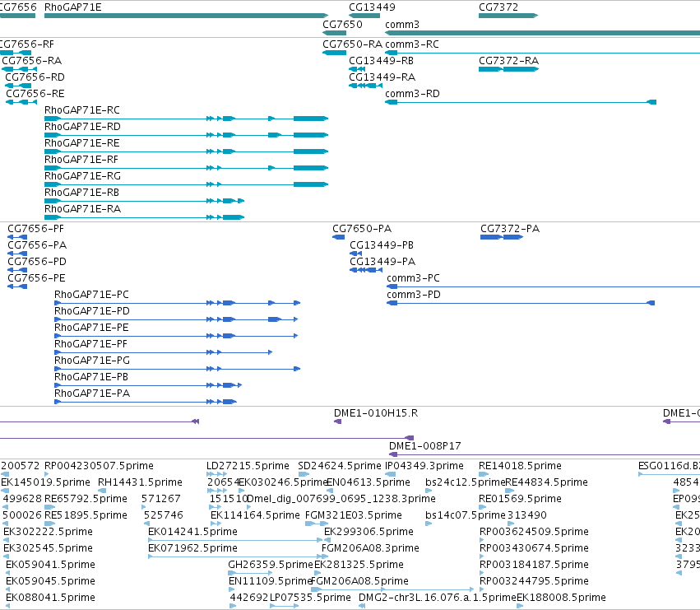This screenshot has width=700, height=610.
Task: Select protein CG7656-PE label
Action: coord(37,278)
